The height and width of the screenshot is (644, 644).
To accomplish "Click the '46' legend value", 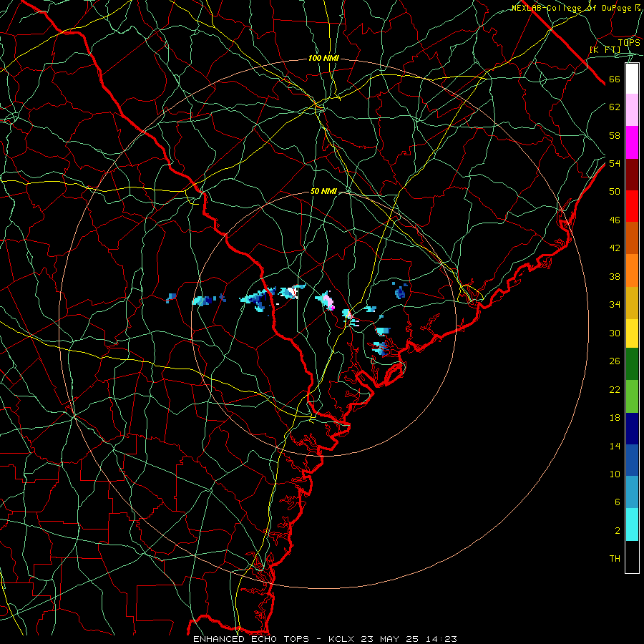I will point(615,220).
